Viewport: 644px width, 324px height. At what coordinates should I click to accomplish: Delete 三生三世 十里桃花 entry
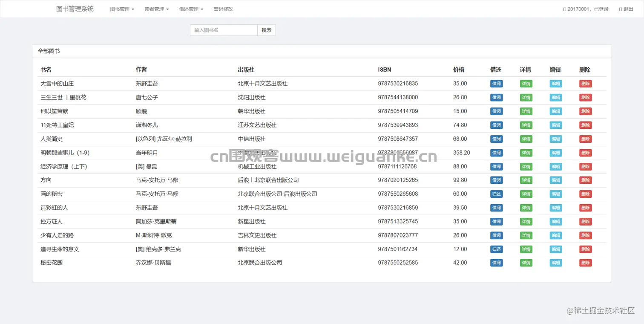(x=585, y=98)
